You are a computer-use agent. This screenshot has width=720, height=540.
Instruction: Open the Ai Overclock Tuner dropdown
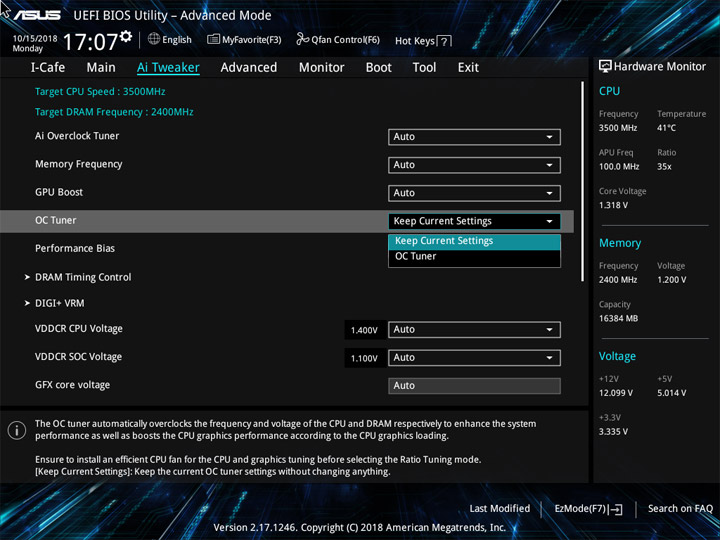coord(474,137)
